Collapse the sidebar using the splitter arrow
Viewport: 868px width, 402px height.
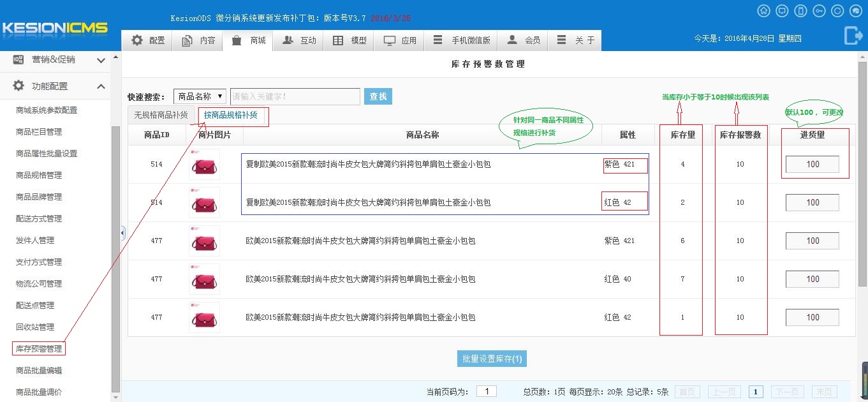(x=122, y=234)
